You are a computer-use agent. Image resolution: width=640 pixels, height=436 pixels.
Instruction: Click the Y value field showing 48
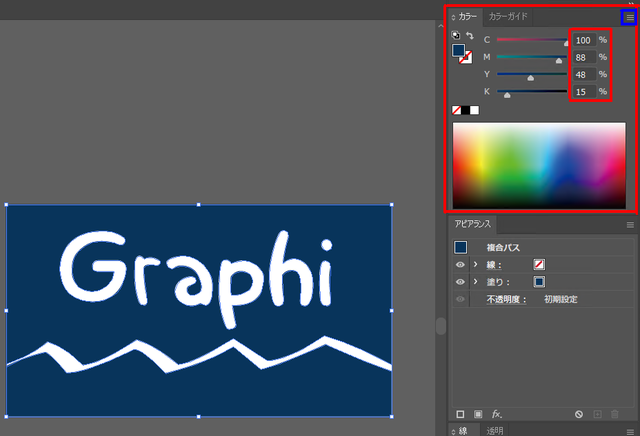(x=584, y=74)
